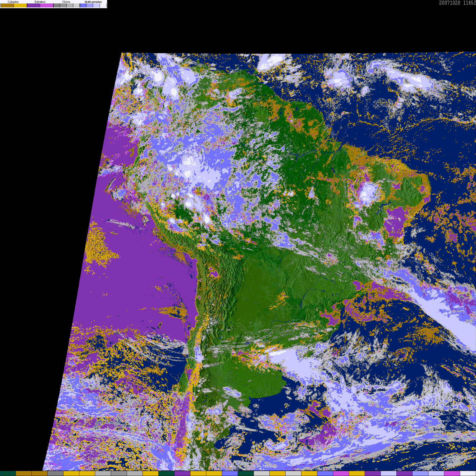This screenshot has width=476, height=476.
Task: Click the 'Cirros' legend label
Action: (66, 2)
